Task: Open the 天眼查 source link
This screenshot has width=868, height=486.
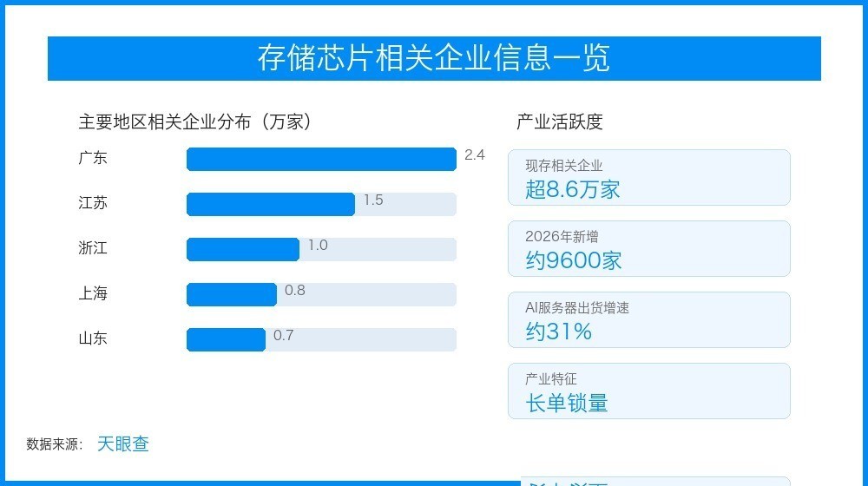Action: pos(123,444)
